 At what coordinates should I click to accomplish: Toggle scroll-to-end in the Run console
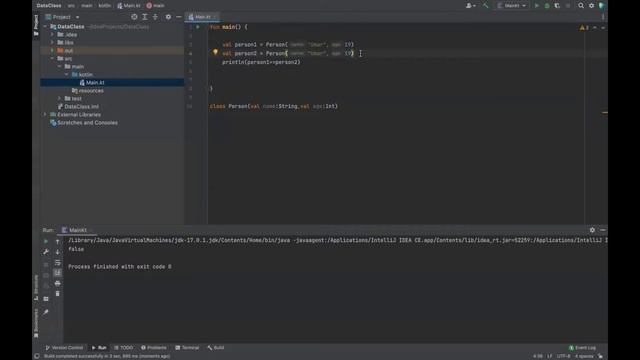(58, 273)
